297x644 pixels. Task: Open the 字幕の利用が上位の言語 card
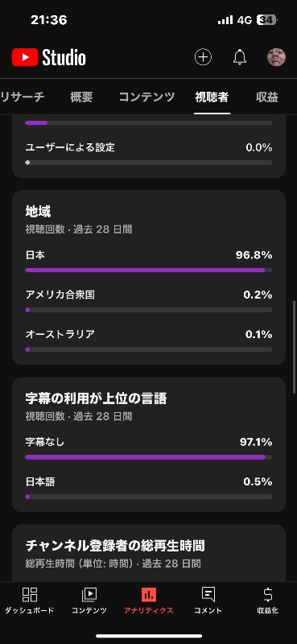click(x=149, y=444)
